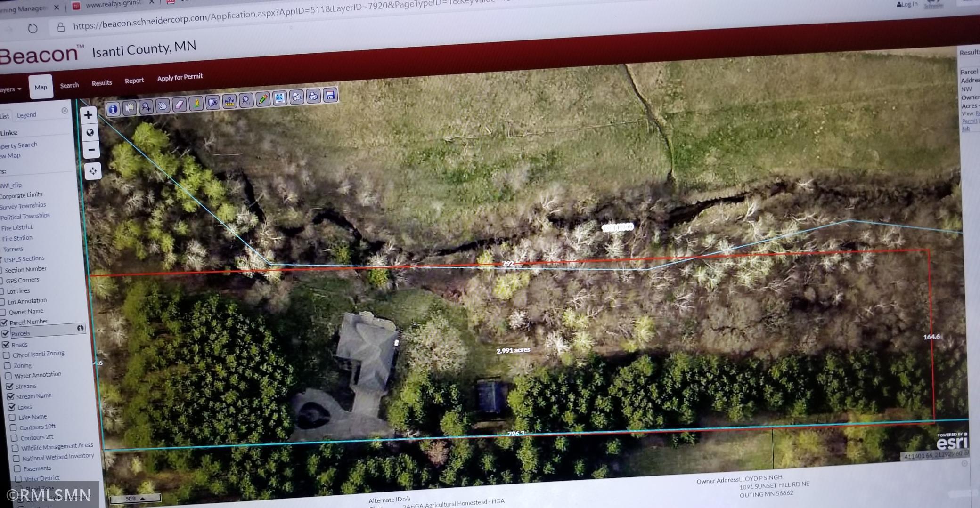Select the yellow street view figure tool
The width and height of the screenshot is (980, 508).
coord(196,103)
